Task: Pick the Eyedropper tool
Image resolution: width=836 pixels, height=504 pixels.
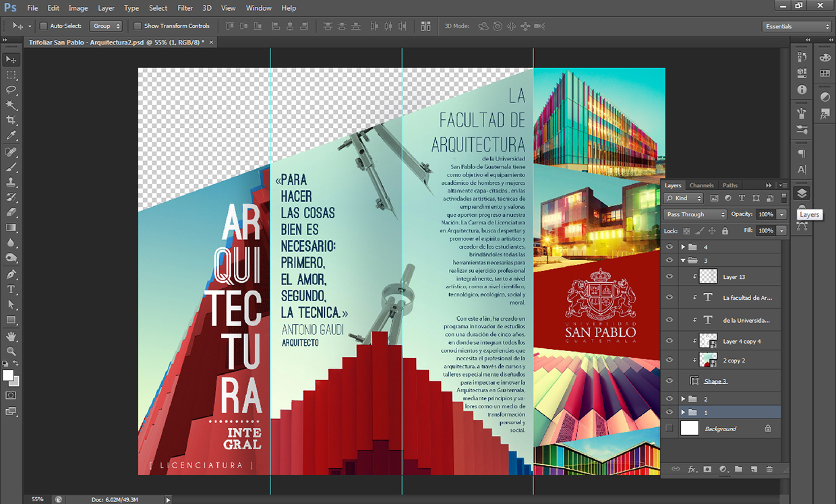Action: (11, 136)
